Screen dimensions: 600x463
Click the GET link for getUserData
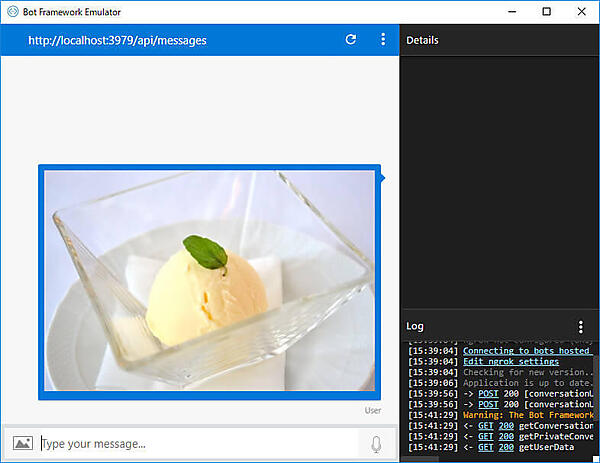[x=486, y=447]
